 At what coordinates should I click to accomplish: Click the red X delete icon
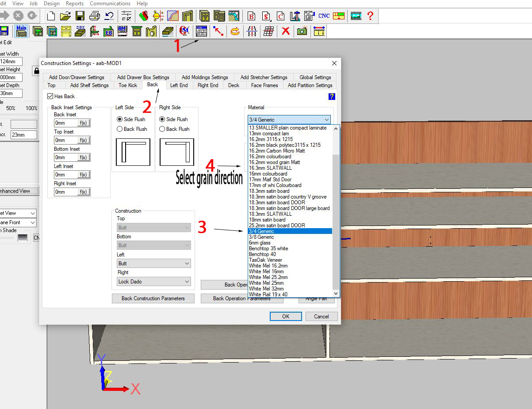click(286, 31)
